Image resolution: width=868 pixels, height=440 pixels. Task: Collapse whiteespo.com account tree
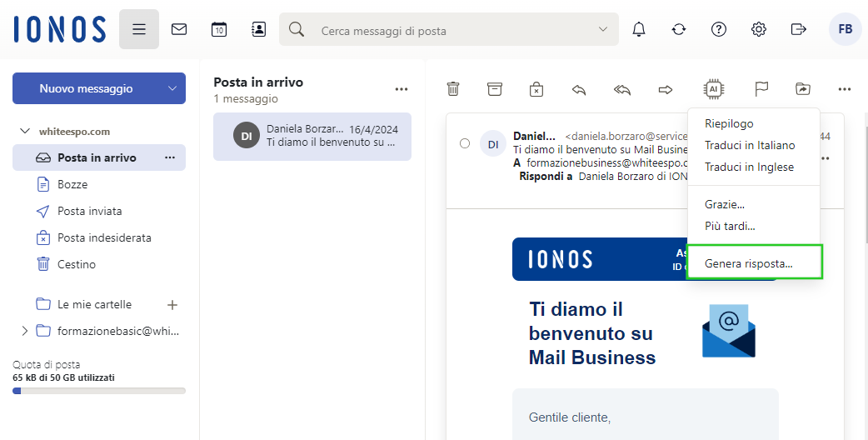pyautogui.click(x=24, y=131)
